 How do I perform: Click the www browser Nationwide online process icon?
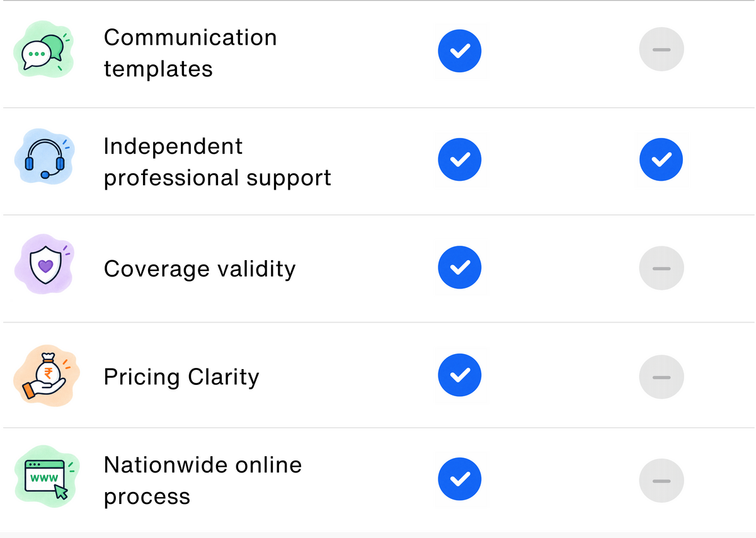(45, 480)
